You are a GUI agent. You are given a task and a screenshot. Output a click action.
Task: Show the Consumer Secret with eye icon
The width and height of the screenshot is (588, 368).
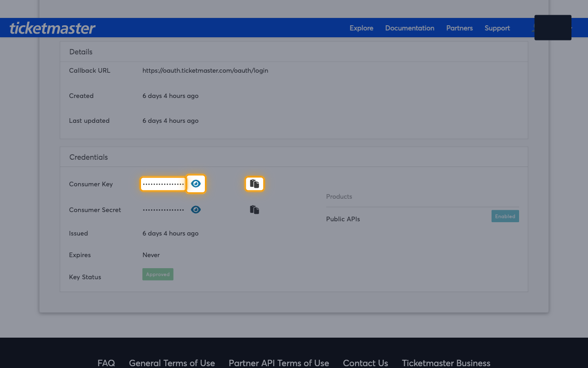(x=196, y=210)
